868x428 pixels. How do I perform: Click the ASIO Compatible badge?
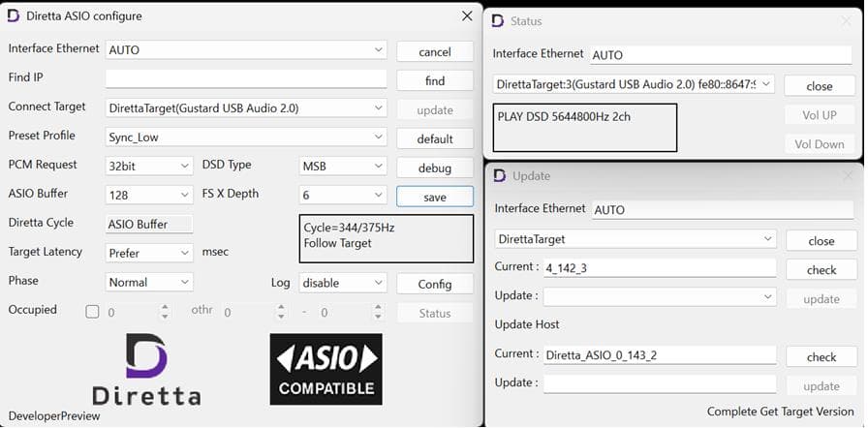pos(325,369)
